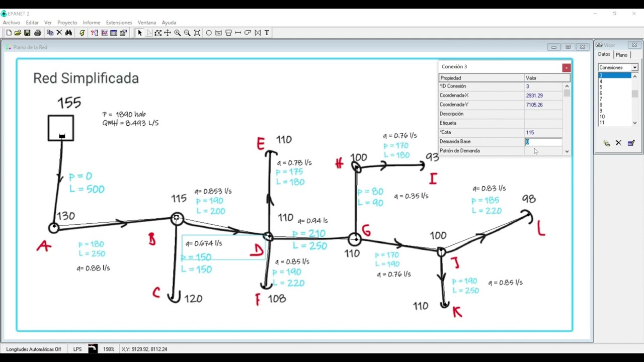Find an object using binoculars icon
This screenshot has height=362, width=644.
68,33
